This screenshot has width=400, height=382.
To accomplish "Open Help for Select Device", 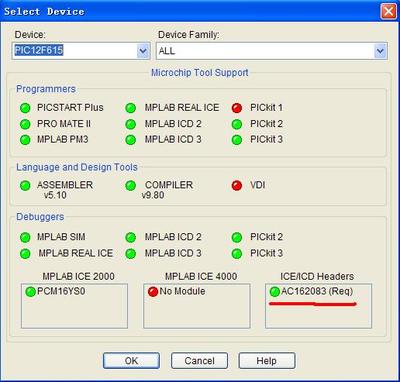I will 267,361.
